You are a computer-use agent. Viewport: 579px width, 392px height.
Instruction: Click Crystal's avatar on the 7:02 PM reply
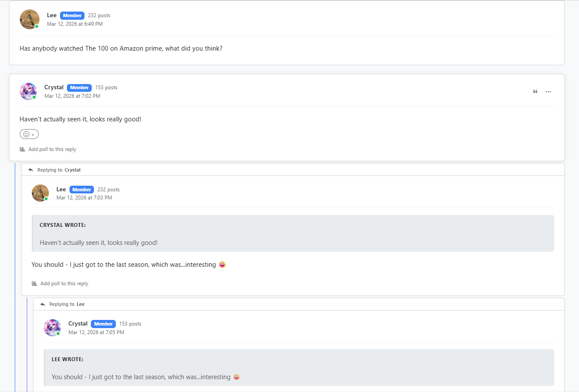point(28,91)
